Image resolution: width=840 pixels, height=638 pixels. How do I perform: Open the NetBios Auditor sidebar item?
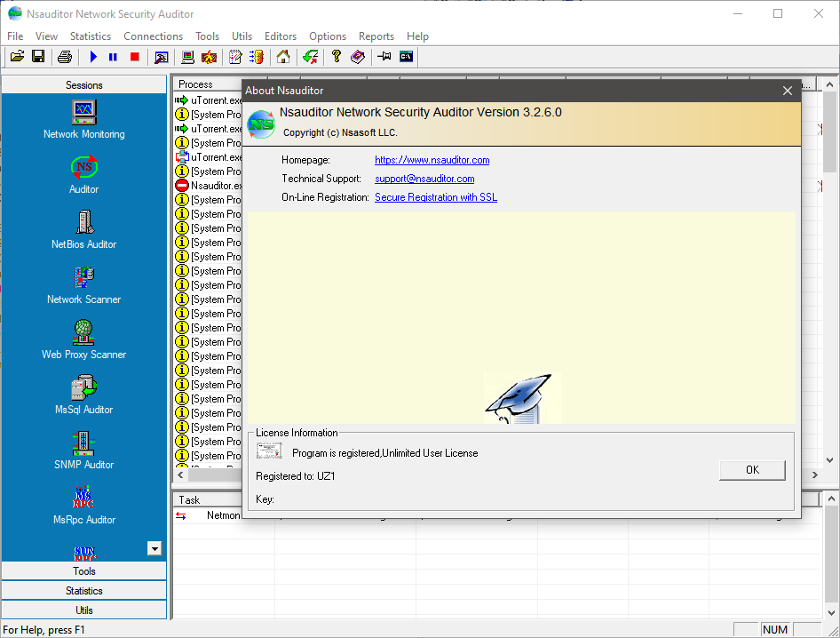[x=84, y=230]
